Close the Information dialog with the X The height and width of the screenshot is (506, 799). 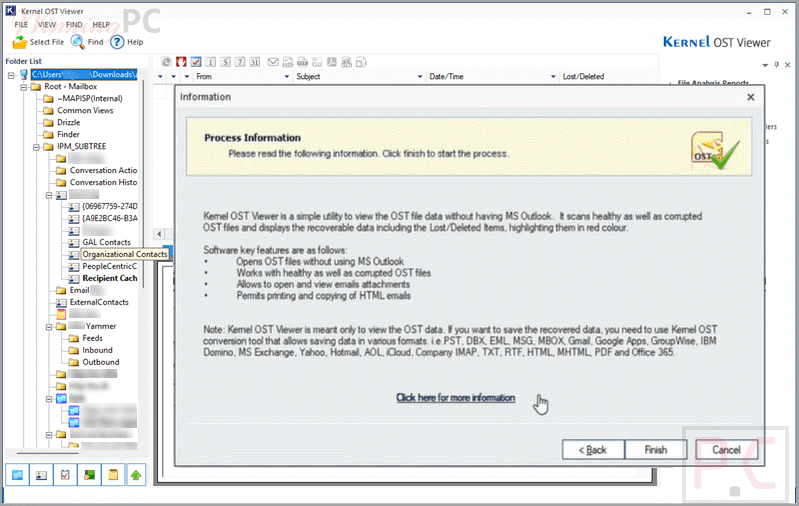coord(751,97)
